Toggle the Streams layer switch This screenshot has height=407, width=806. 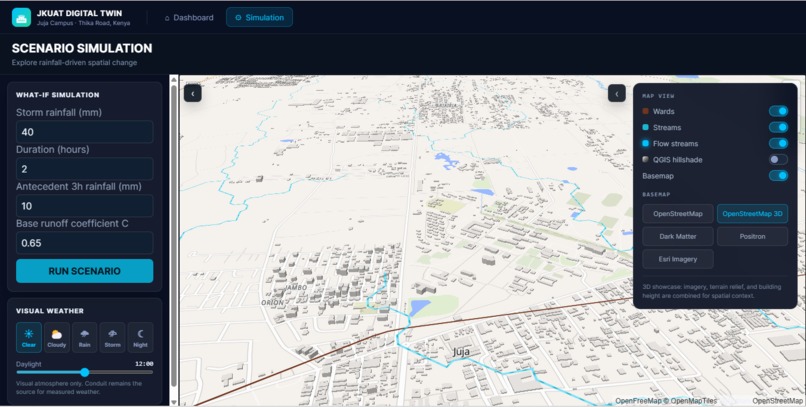pos(778,127)
